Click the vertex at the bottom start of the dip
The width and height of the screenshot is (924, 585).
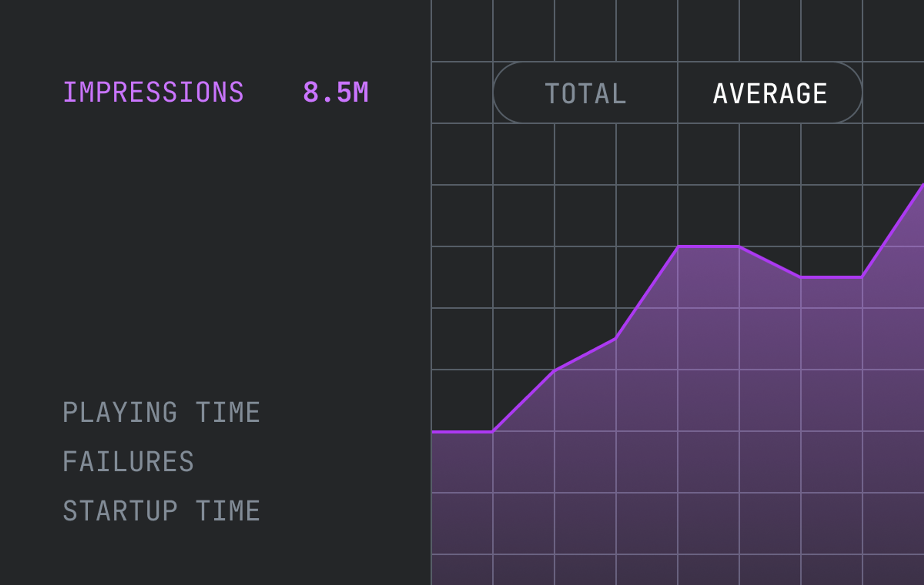801,277
